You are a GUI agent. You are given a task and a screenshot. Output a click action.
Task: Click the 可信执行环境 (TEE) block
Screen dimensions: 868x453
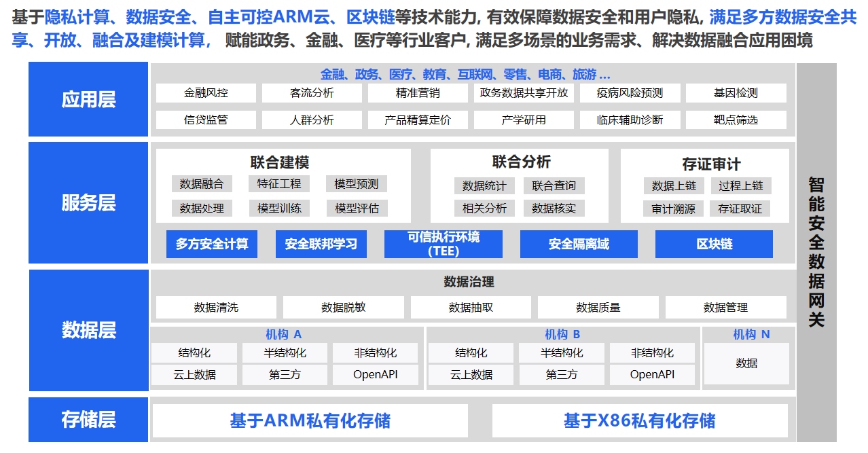pyautogui.click(x=444, y=244)
